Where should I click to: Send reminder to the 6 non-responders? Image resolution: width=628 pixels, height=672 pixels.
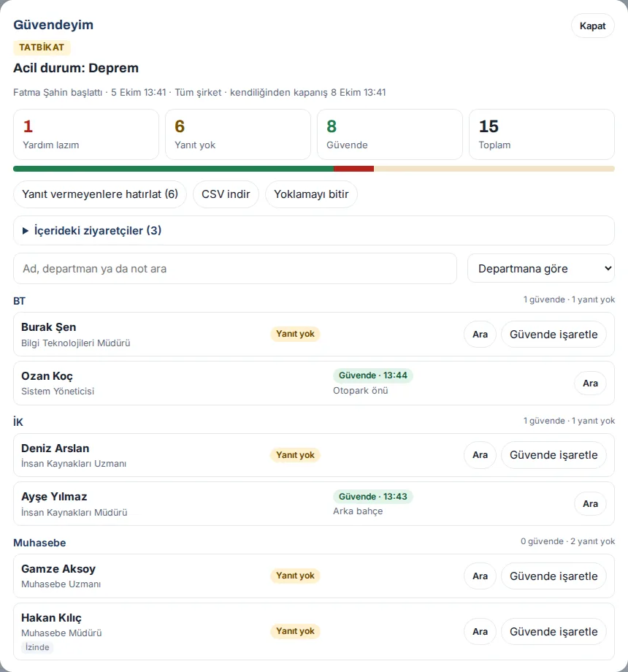coord(100,194)
